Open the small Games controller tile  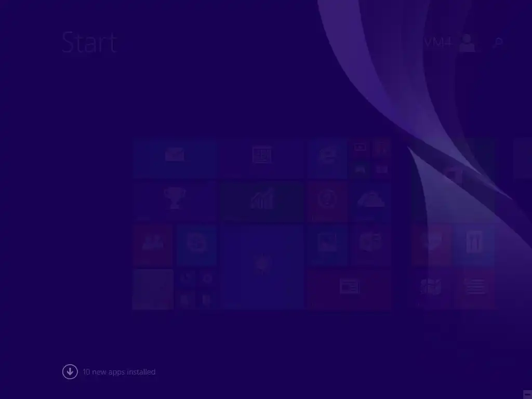[x=360, y=169]
